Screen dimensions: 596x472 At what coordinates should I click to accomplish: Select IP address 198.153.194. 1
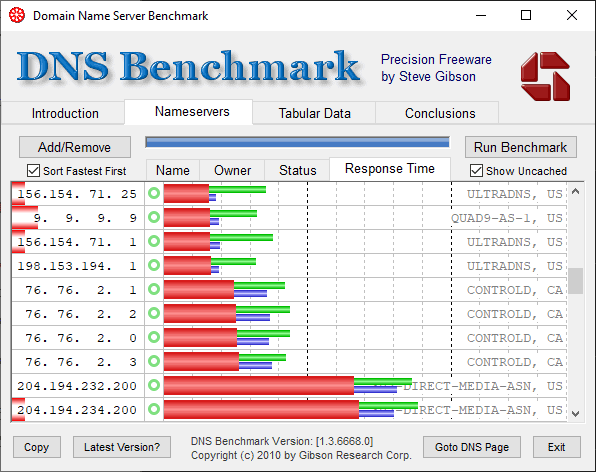click(x=77, y=266)
